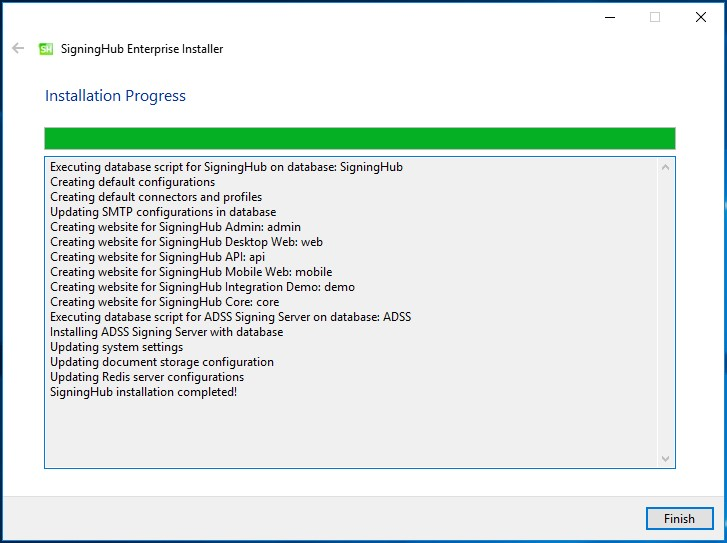Image resolution: width=727 pixels, height=543 pixels.
Task: Select line 'Executing database script for SigningHub on database: SigningHub'
Action: coord(226,167)
